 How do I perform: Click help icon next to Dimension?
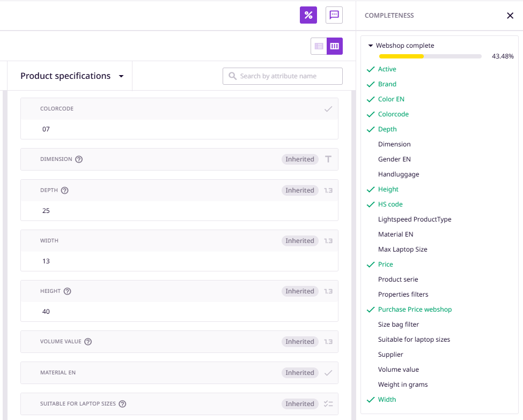[x=79, y=159]
